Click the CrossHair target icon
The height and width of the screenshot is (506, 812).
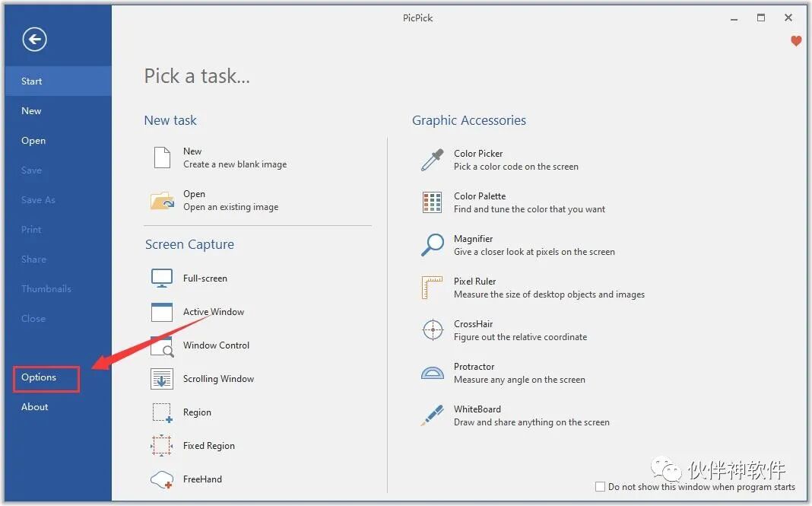pyautogui.click(x=433, y=329)
